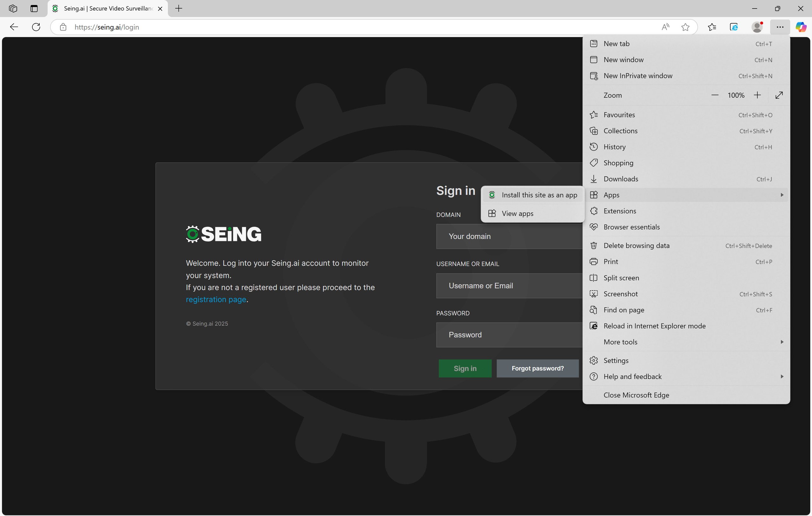Increase zoom with the plus button
Viewport: 812px width, 516px height.
coord(757,95)
